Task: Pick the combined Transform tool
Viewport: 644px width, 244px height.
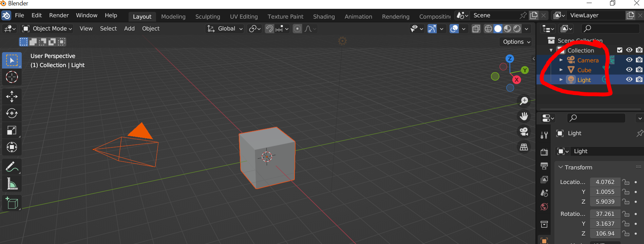Action: tap(12, 147)
